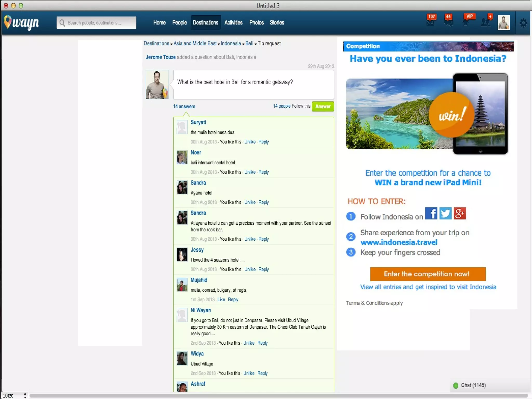Click the green Answer button
This screenshot has height=399, width=532.
coord(323,106)
